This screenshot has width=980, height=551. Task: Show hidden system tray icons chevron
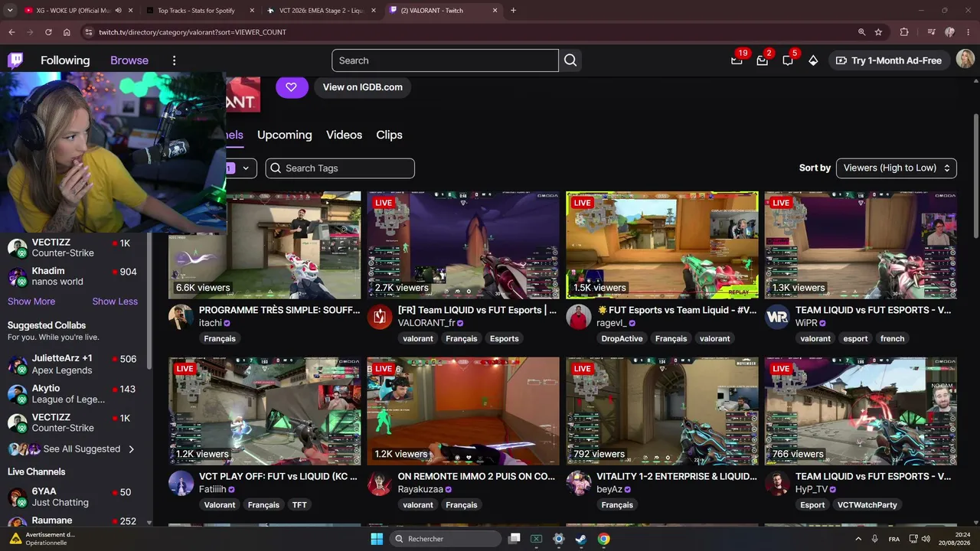click(860, 539)
